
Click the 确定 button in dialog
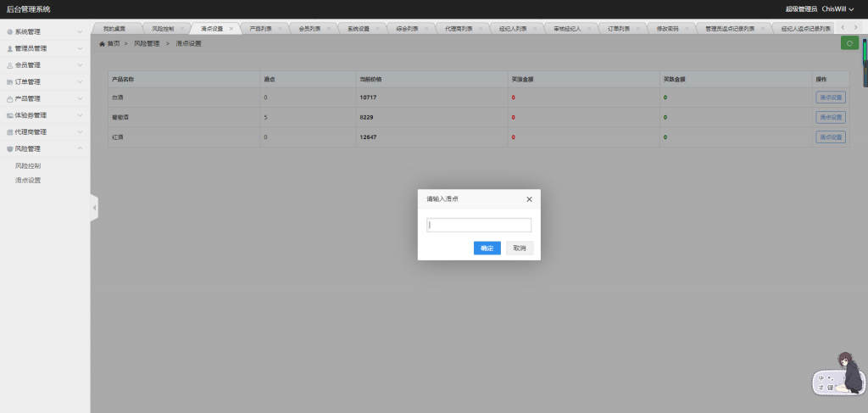487,248
